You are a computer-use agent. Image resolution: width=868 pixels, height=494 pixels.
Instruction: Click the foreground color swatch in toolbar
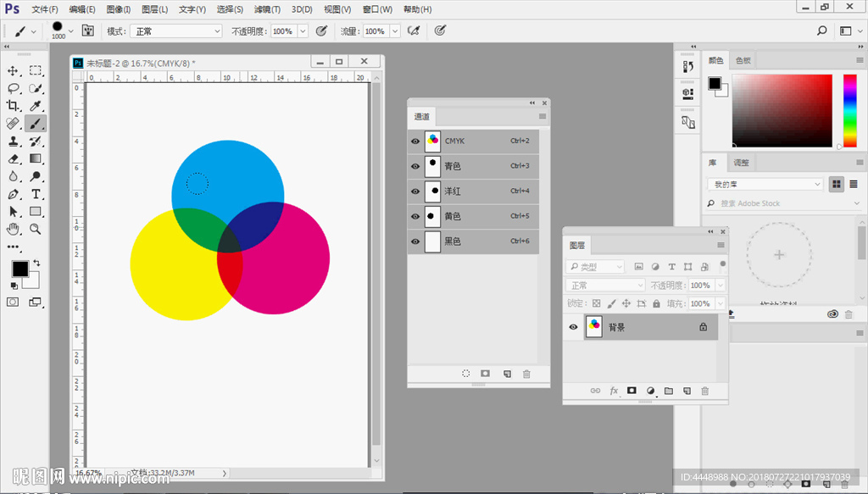(x=20, y=269)
